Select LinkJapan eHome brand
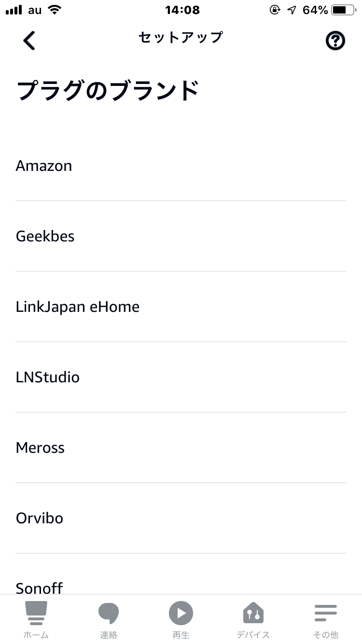 [x=181, y=307]
